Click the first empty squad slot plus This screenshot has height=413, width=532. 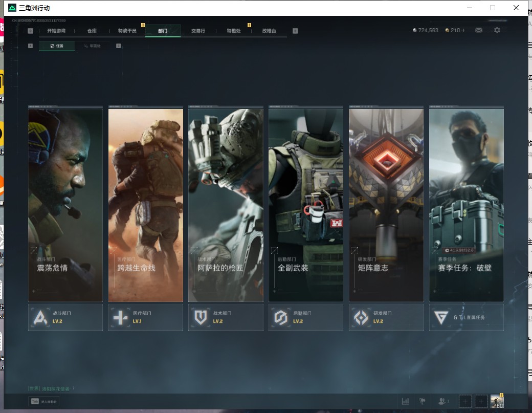click(465, 401)
